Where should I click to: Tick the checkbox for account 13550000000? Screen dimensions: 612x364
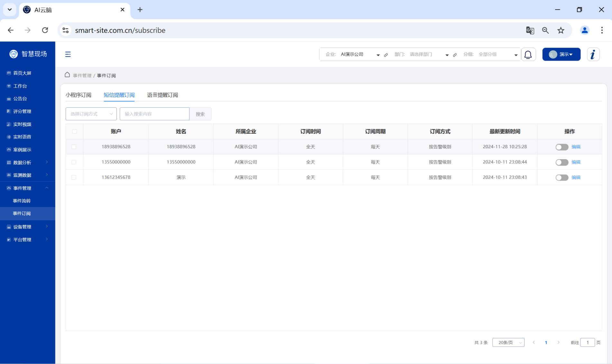coord(74,162)
